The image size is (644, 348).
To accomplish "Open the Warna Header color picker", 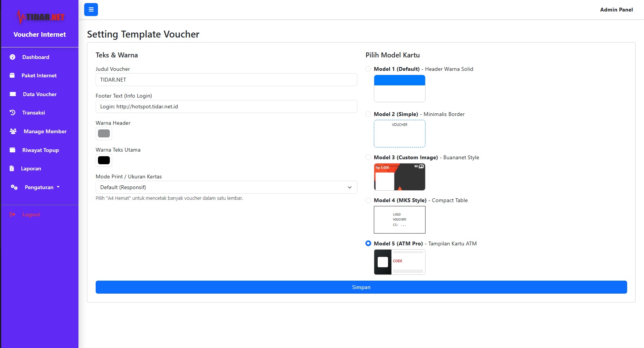I will pyautogui.click(x=104, y=133).
